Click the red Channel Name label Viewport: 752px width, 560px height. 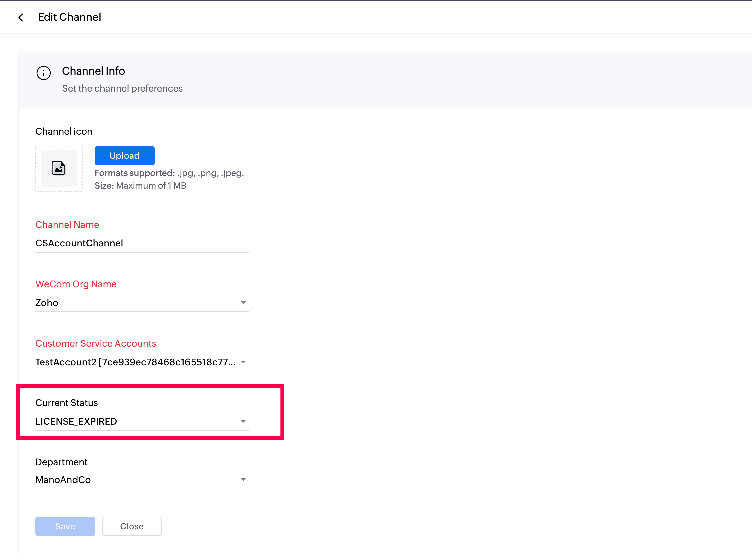(67, 224)
